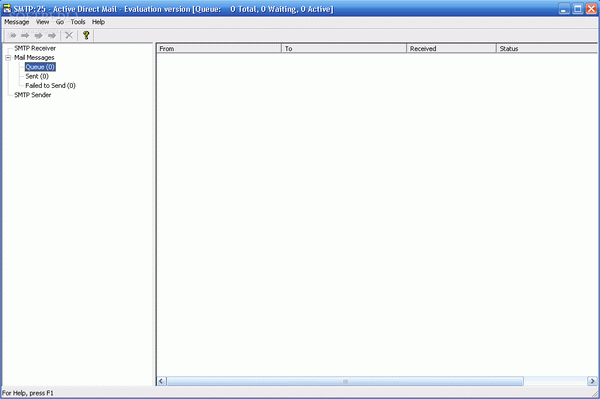Image resolution: width=600 pixels, height=399 pixels.
Task: Click the 'For Help, press F1' status text
Action: [x=28, y=393]
